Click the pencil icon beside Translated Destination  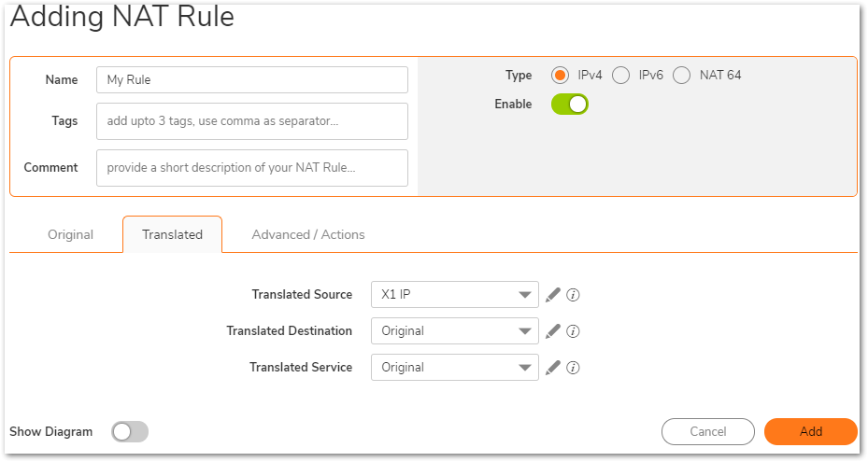(553, 331)
